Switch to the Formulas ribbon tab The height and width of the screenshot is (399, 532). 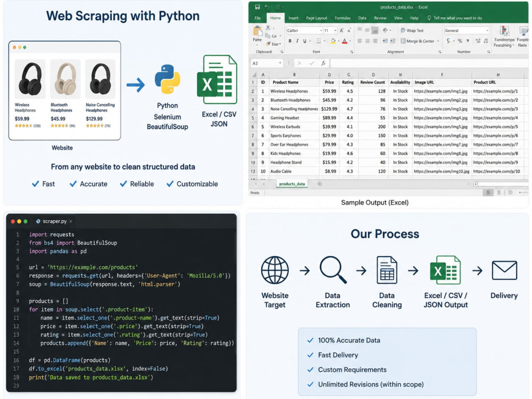coord(343,18)
